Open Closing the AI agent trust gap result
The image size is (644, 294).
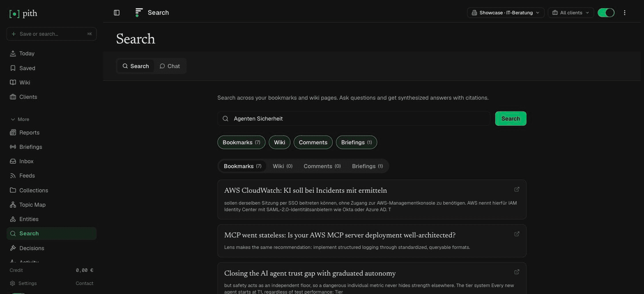coord(310,273)
